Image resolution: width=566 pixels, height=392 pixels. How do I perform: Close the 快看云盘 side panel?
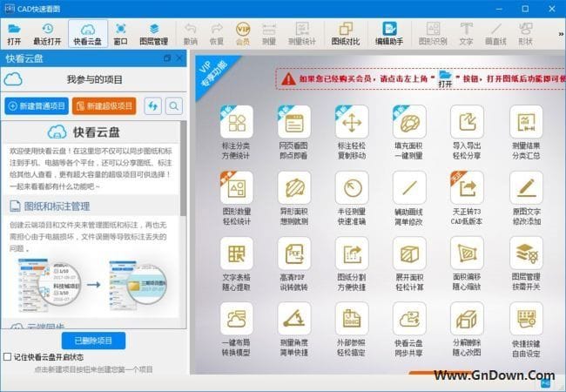tap(179, 58)
